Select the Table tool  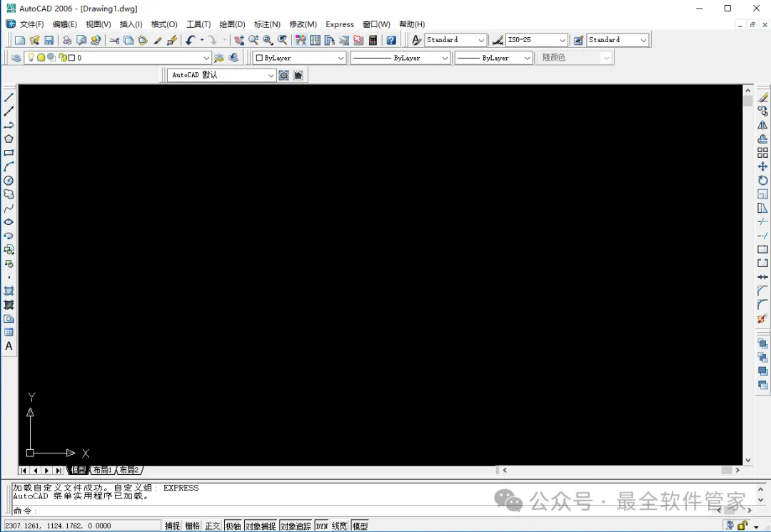coord(9,332)
